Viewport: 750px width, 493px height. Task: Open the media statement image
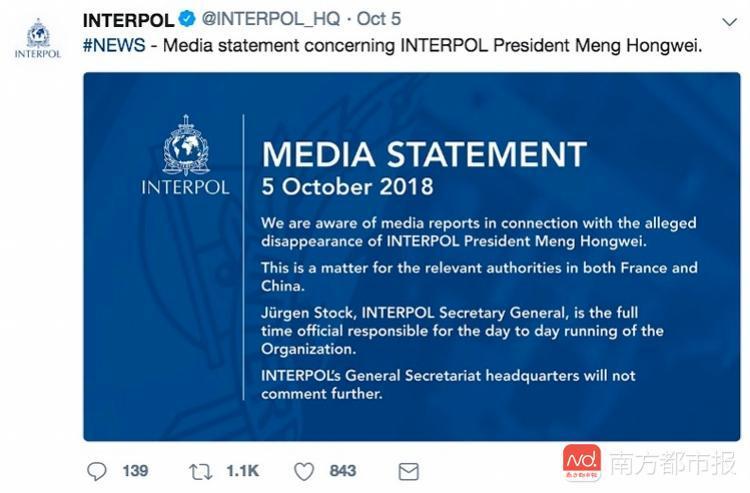tap(412, 257)
